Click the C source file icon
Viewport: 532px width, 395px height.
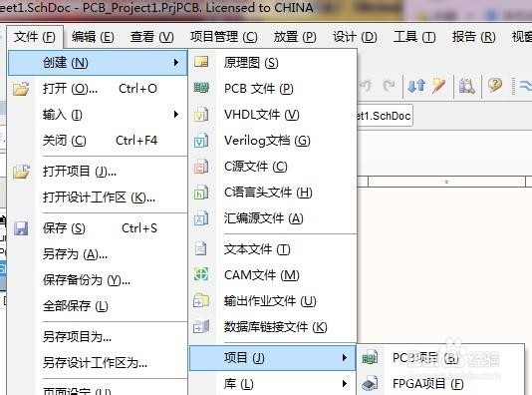(x=201, y=167)
